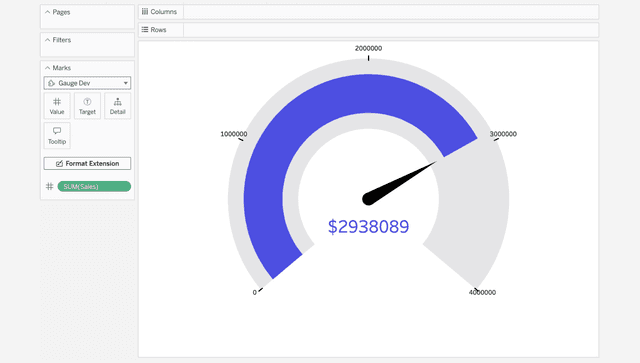Click the $2938089 value label
Image resolution: width=640 pixels, height=363 pixels.
pos(368,227)
